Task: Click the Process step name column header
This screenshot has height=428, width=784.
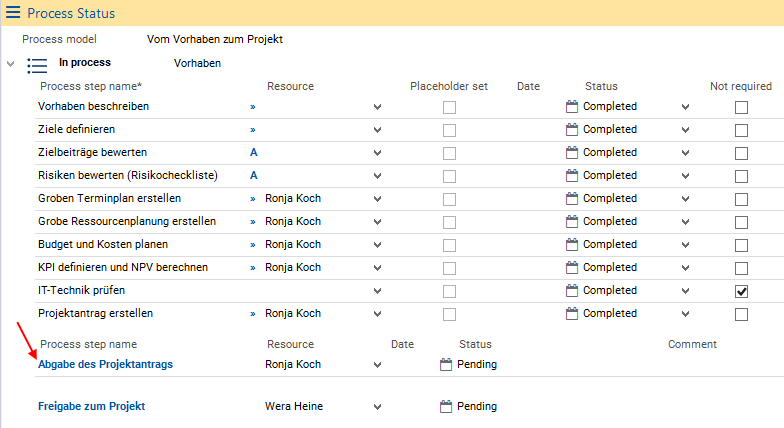Action: 90,86
